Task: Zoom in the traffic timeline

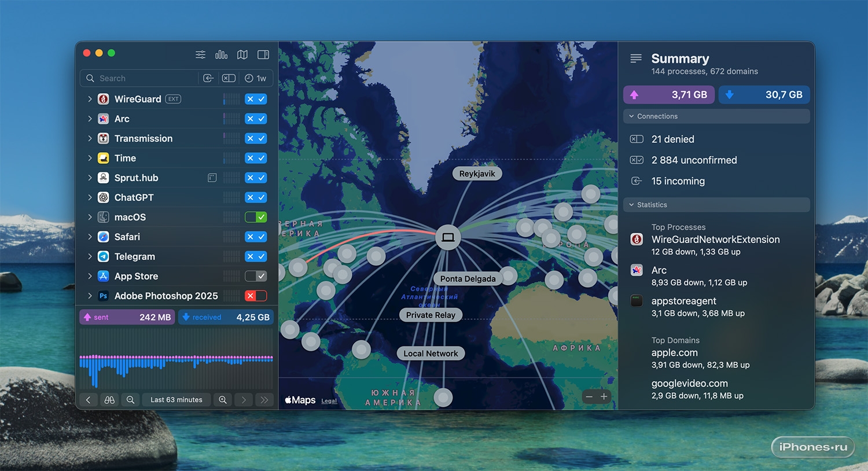Action: 223,400
